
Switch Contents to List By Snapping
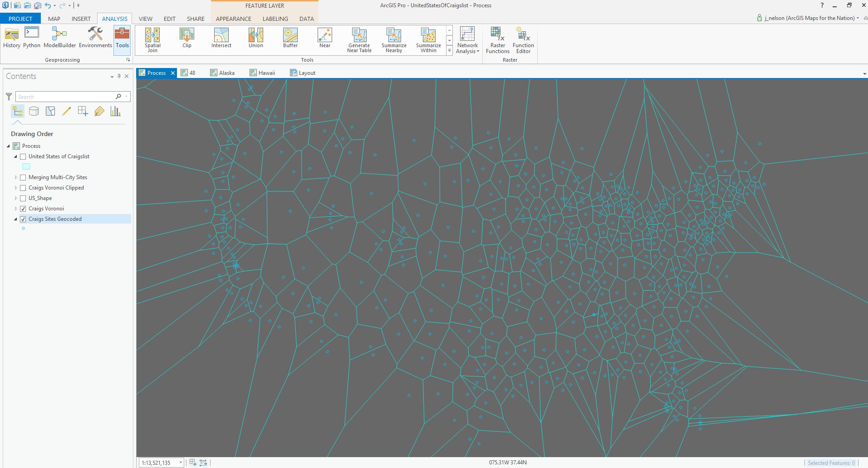(x=83, y=111)
